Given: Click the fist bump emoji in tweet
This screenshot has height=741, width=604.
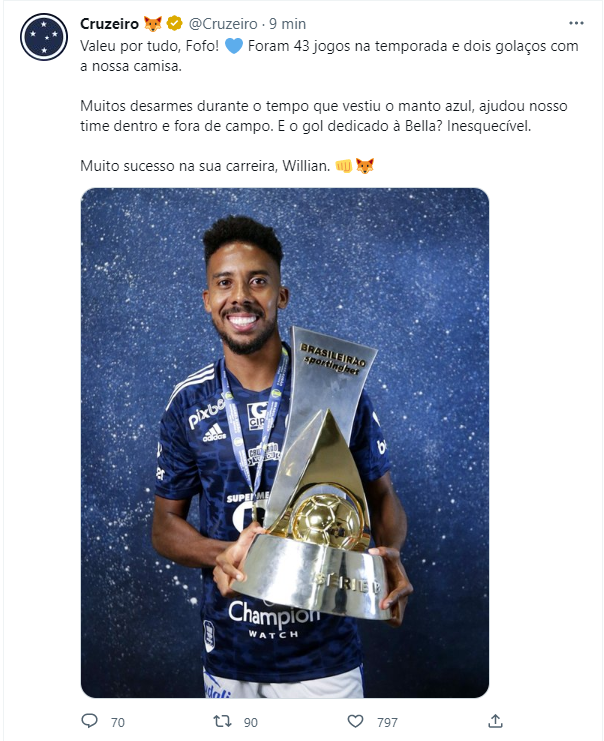Looking at the screenshot, I should [x=344, y=166].
